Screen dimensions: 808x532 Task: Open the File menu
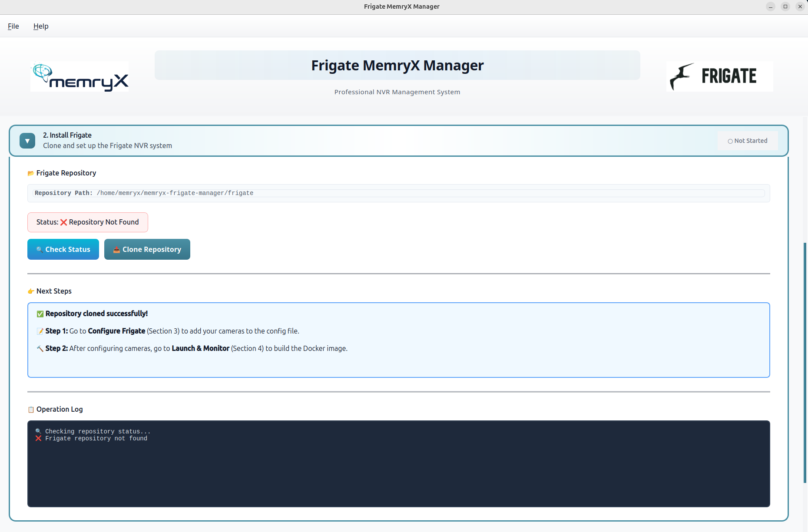click(x=13, y=26)
